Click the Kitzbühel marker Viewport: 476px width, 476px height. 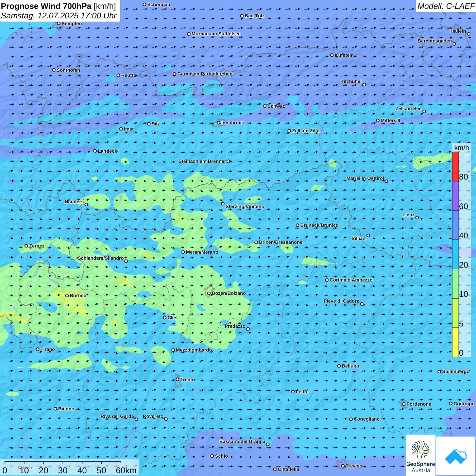(x=364, y=85)
